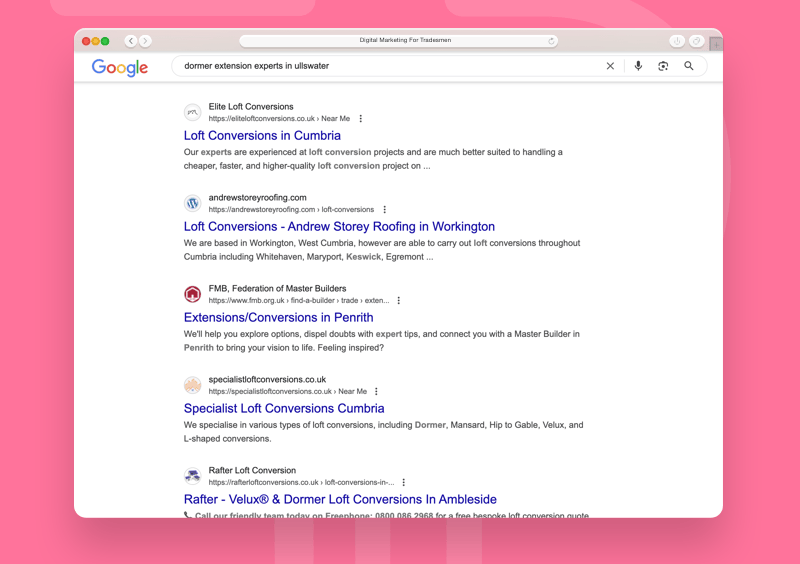The width and height of the screenshot is (800, 564).
Task: Click the Elite Loft Conversions site favicon
Action: pos(192,113)
